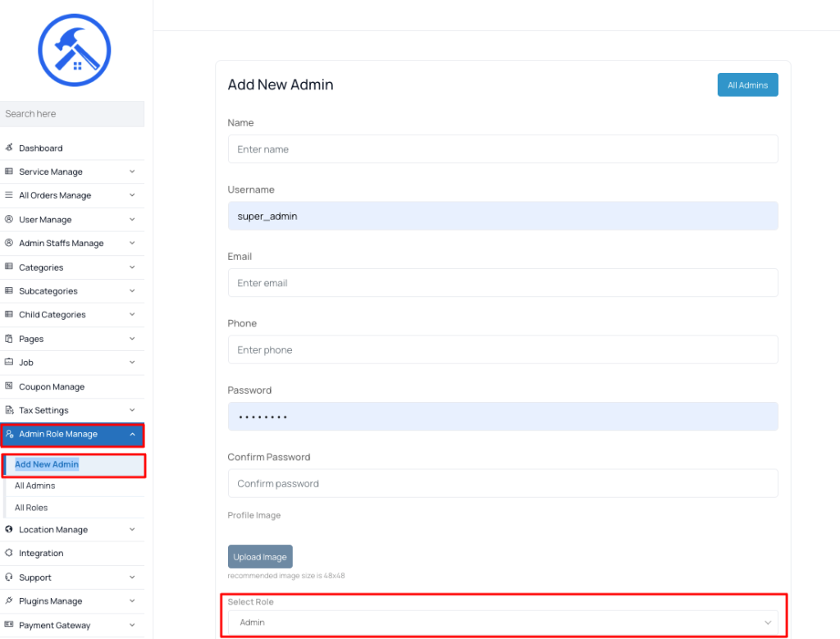Open the Select Role dropdown
Screen dimensions: 840x639
(x=503, y=623)
